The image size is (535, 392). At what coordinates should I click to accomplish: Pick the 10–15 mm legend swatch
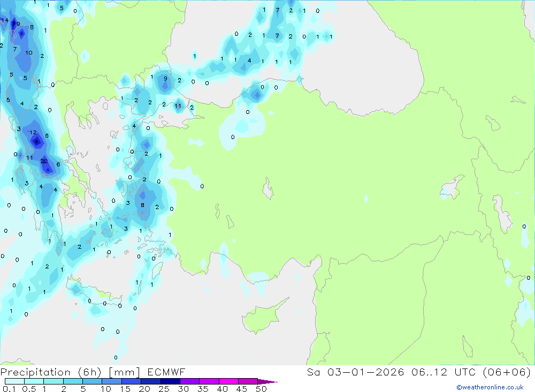tap(112, 381)
